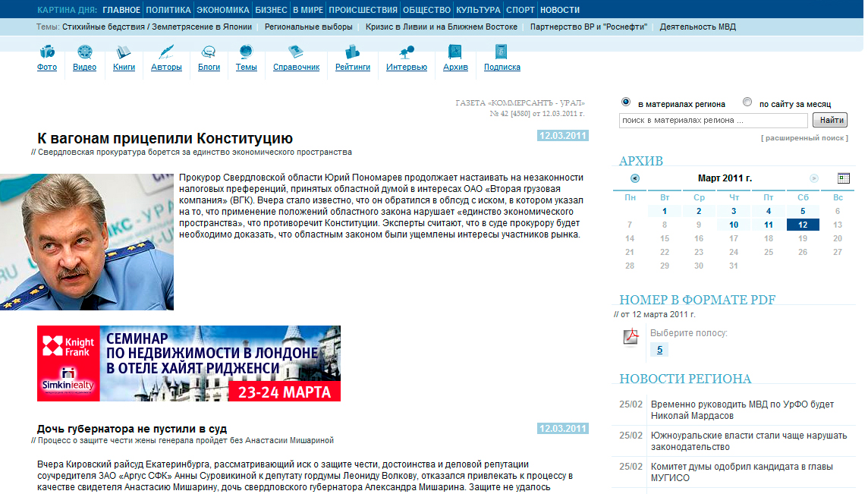
Task: Open the Авторы pen icon
Action: 166,52
